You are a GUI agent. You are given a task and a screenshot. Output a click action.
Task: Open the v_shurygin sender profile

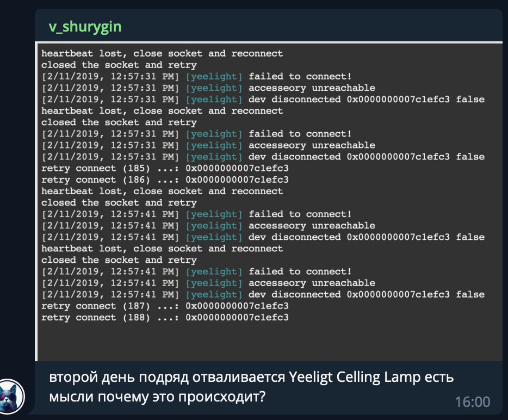coord(85,27)
